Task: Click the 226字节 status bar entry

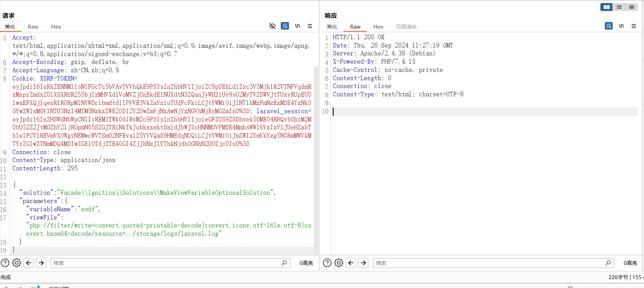Action: click(x=618, y=277)
